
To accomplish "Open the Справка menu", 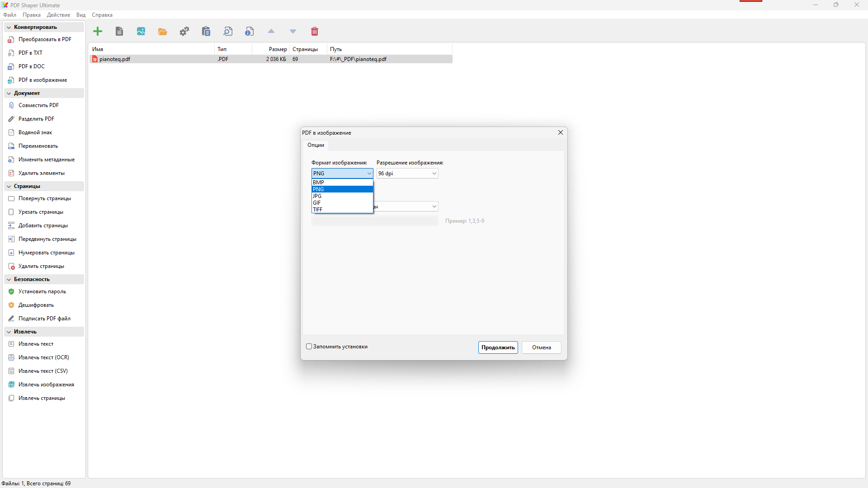I will pos(102,15).
